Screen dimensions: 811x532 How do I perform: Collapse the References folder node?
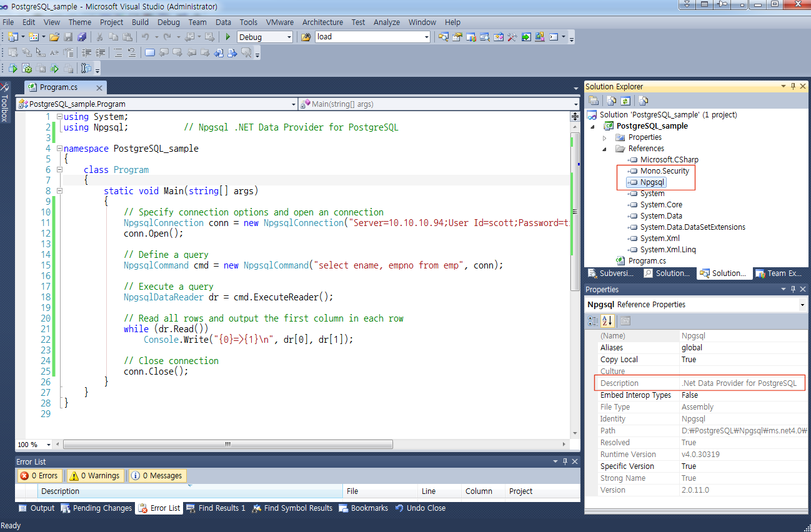[x=605, y=149]
